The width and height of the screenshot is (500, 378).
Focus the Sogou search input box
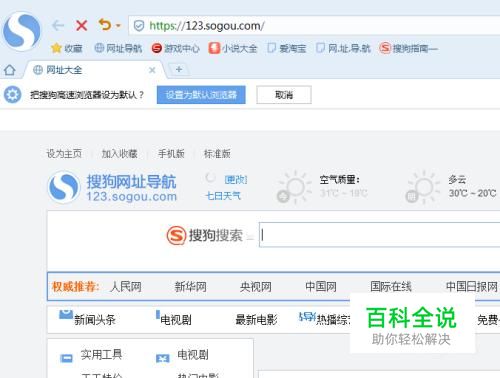coord(379,235)
